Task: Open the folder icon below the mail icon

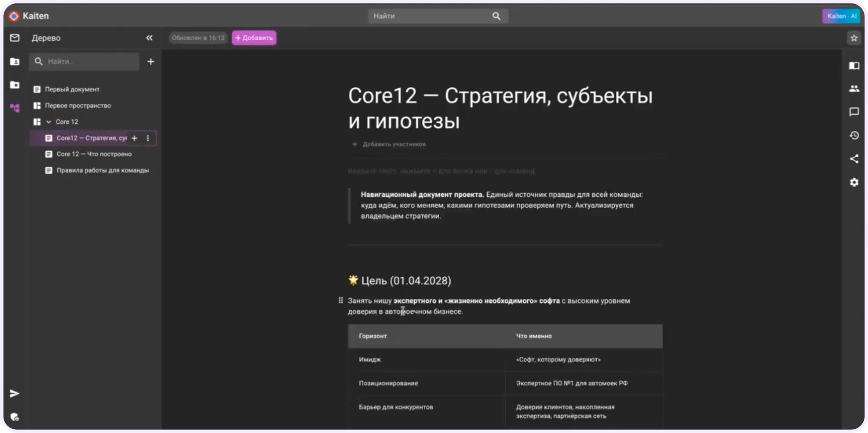Action: coord(15,61)
